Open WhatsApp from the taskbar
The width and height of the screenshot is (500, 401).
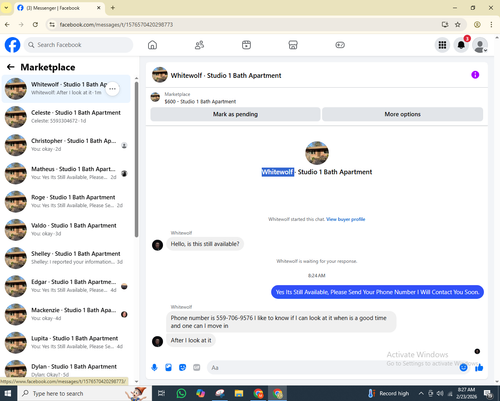pos(181,393)
